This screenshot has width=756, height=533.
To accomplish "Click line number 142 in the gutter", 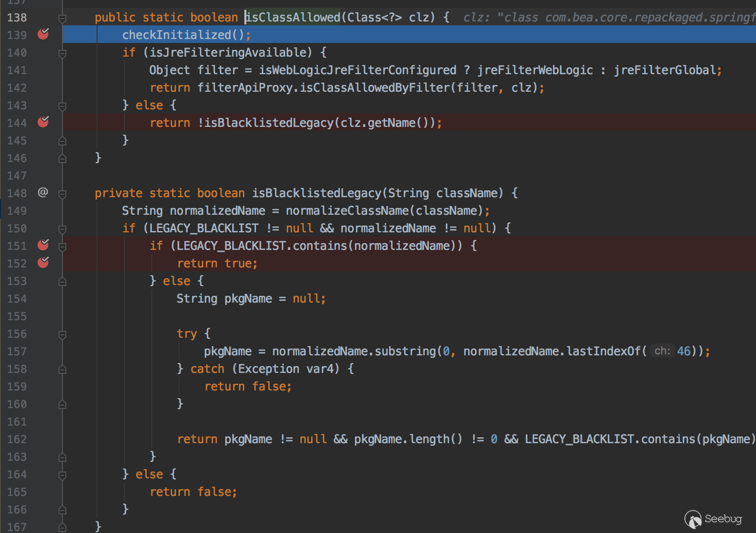I will pos(17,87).
